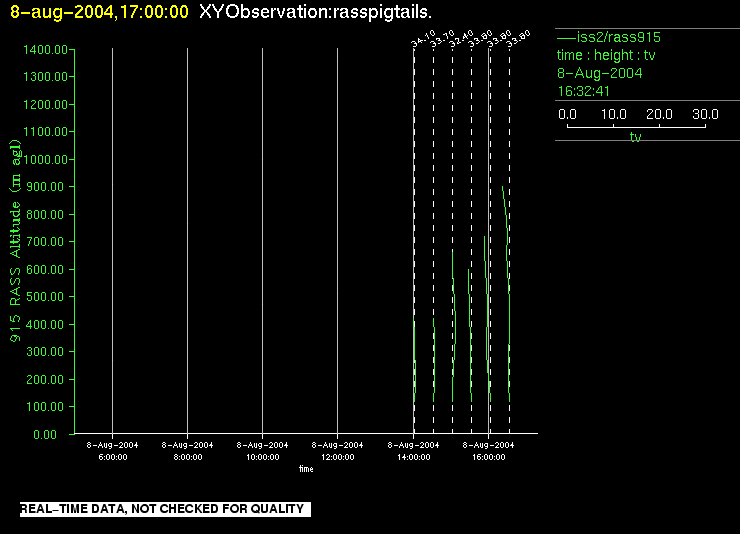Image resolution: width=740 pixels, height=534 pixels.
Task: Click the legend time 16:32:41
Action: coord(584,91)
